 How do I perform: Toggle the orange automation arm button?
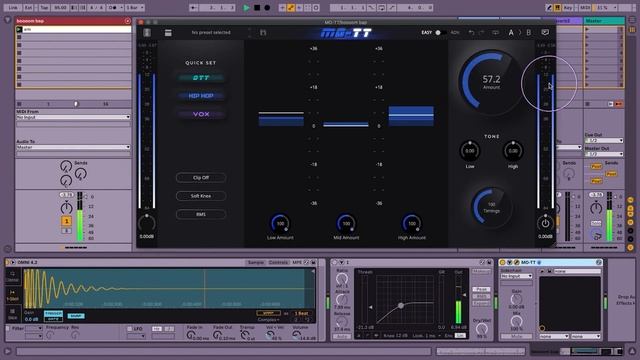click(x=291, y=7)
